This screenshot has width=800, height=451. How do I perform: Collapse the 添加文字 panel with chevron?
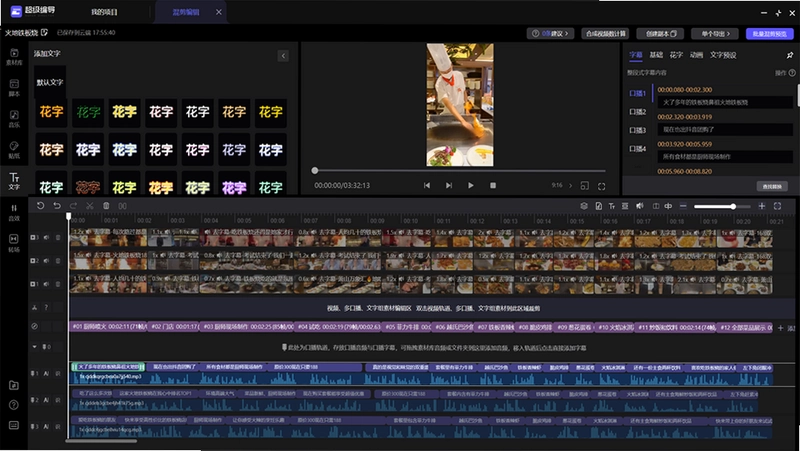tap(283, 56)
